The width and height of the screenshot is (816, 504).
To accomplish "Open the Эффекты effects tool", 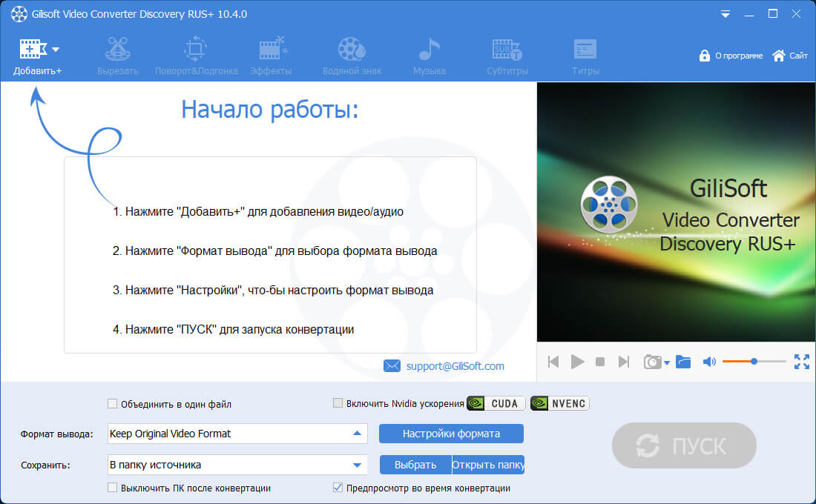I will (x=271, y=56).
